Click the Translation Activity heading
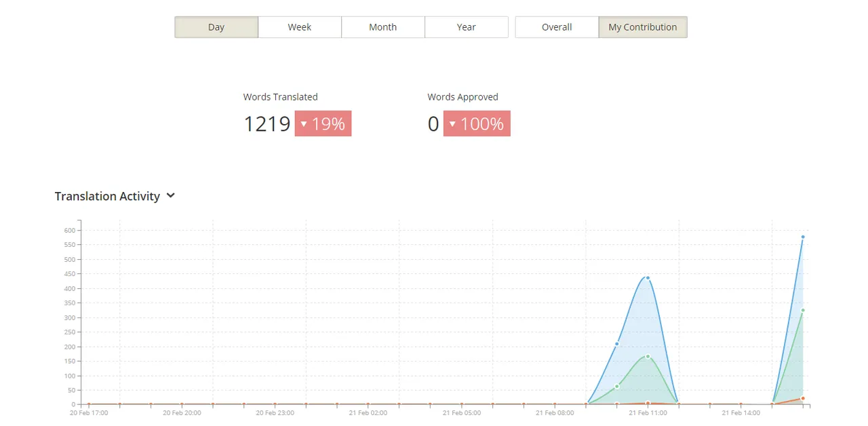The image size is (868, 426). (x=107, y=196)
